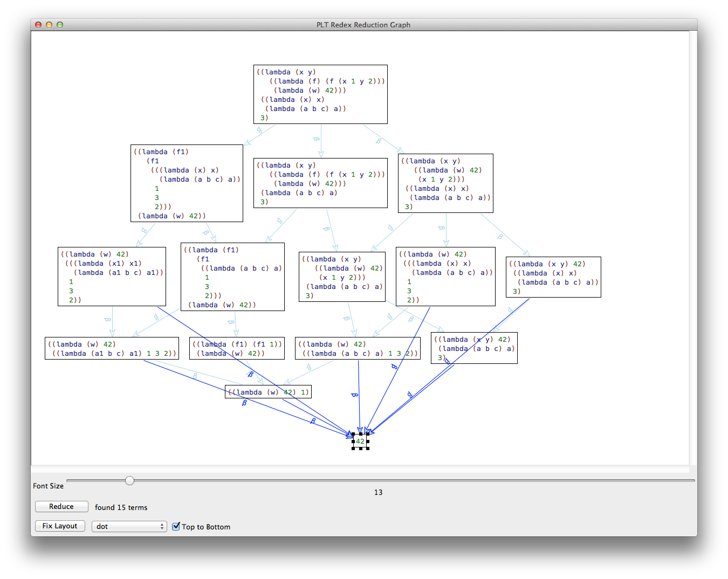728x579 pixels.
Task: Select the ((lambda (f1) (f1 1)) node
Action: 237,348
